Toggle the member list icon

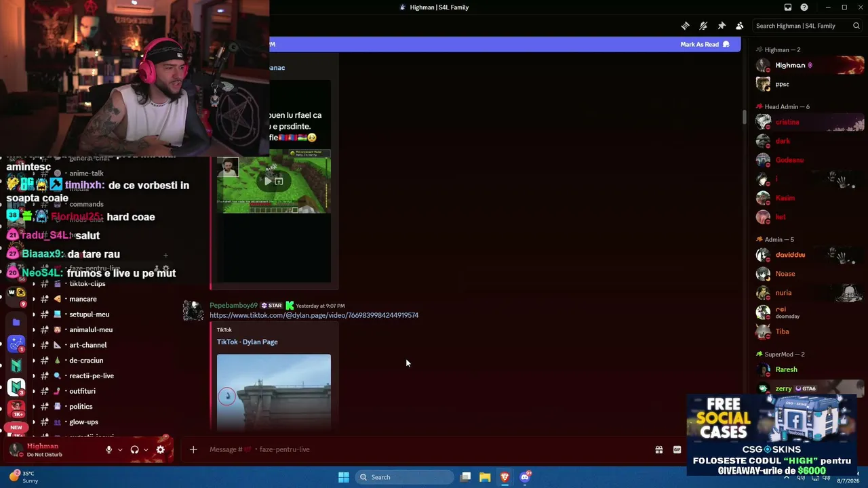point(739,26)
